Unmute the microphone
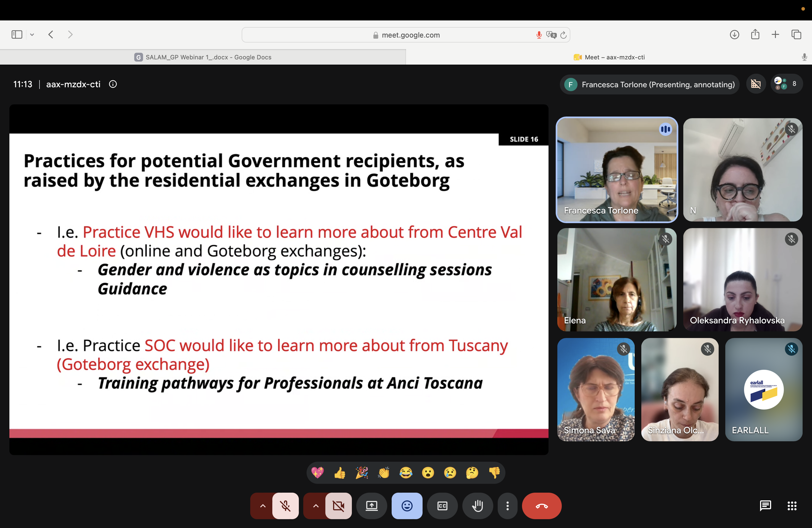The height and width of the screenshot is (528, 812). pos(286,506)
